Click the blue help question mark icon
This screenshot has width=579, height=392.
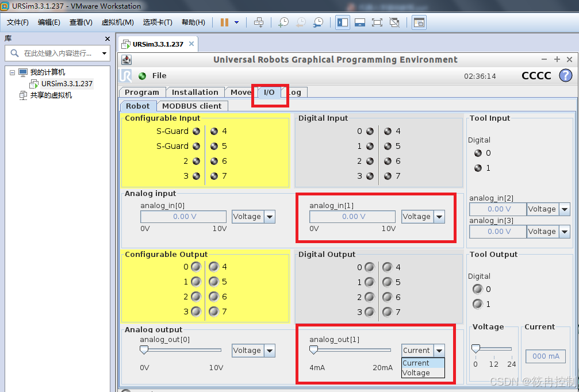click(565, 76)
